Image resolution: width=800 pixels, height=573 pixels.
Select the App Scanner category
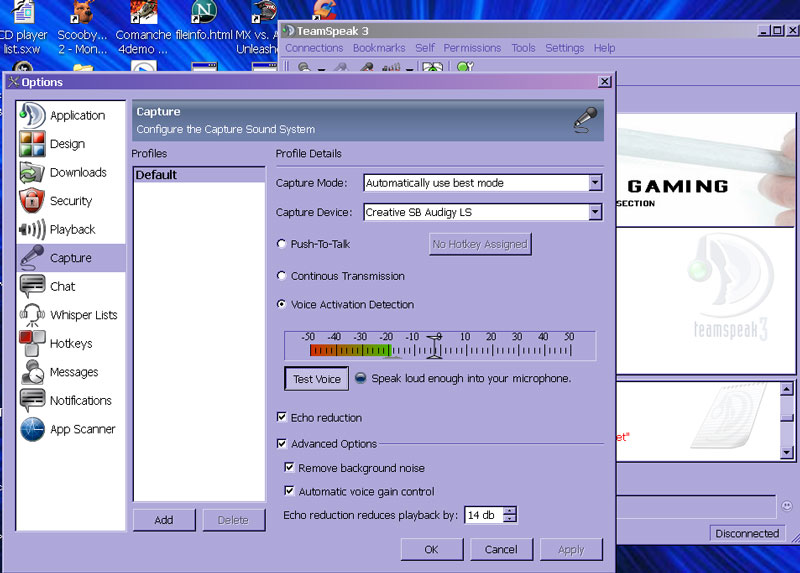(x=71, y=429)
